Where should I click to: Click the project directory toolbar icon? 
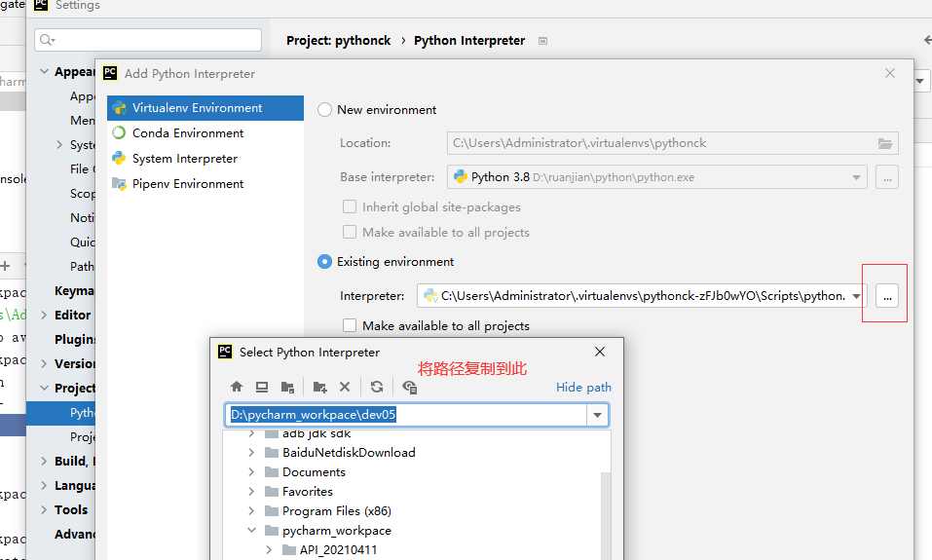point(287,387)
